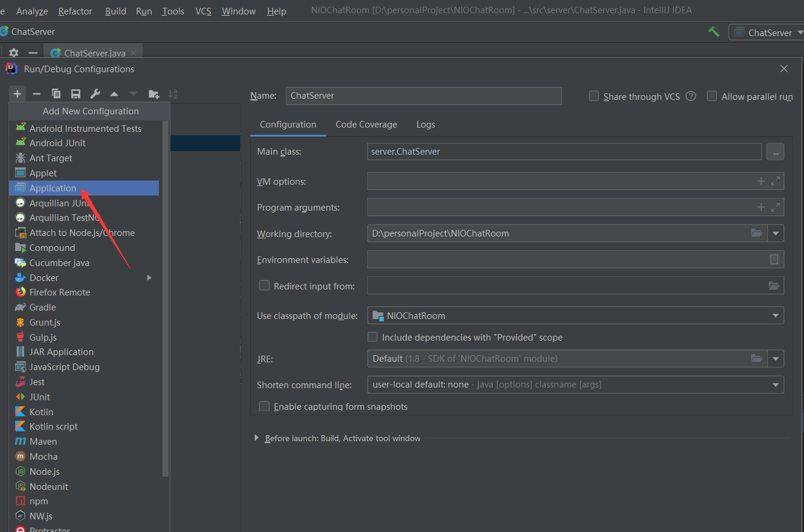Viewport: 804px width, 532px height.
Task: Select Kotlin configuration type
Action: point(84,412)
